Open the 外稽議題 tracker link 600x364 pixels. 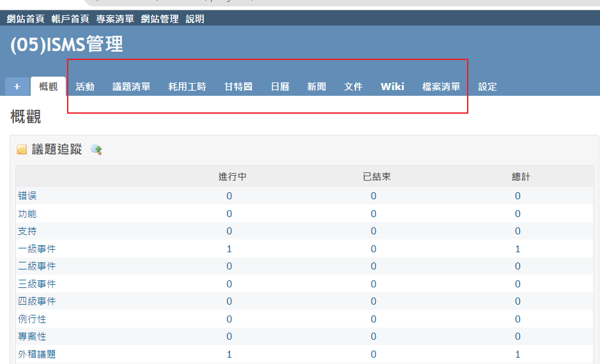tap(36, 354)
